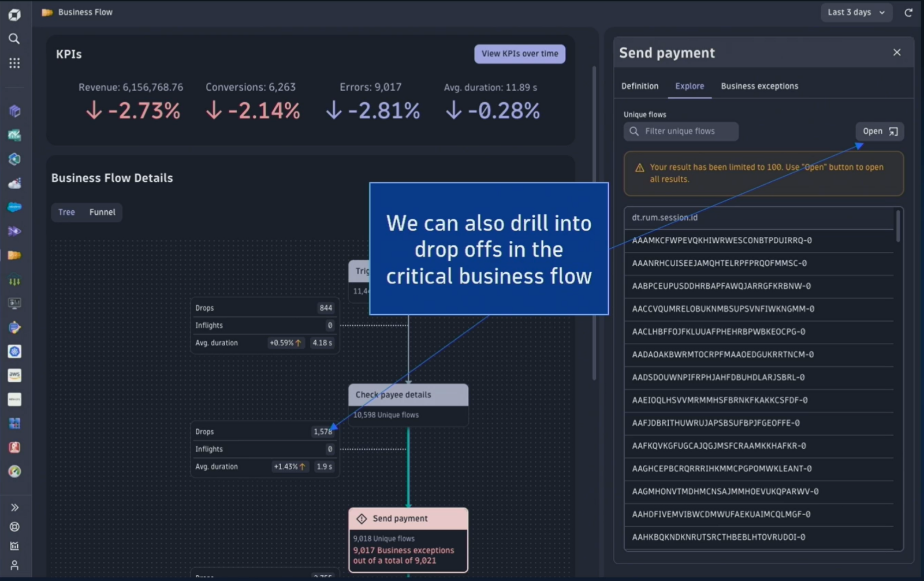This screenshot has width=924, height=581.
Task: Click the refresh icon in the top bar
Action: pyautogui.click(x=910, y=12)
